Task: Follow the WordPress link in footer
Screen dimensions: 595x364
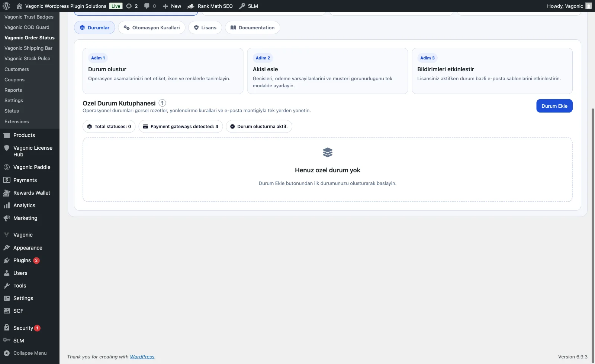Action: tap(142, 357)
